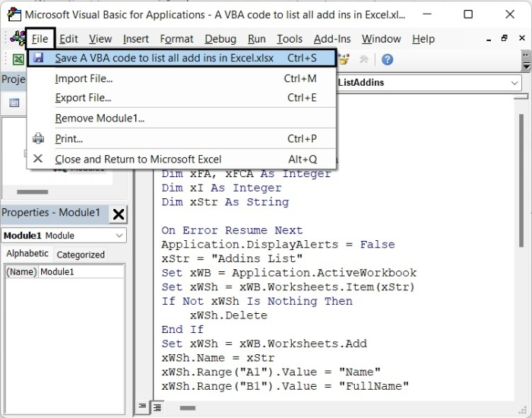The height and width of the screenshot is (418, 532).
Task: Click the View Code icon in Project pane
Action: click(14, 103)
